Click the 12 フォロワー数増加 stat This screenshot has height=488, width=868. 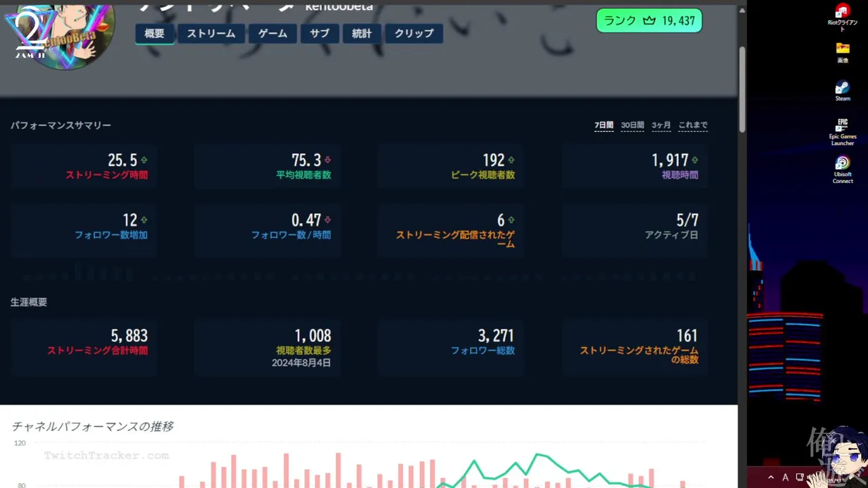(83, 230)
